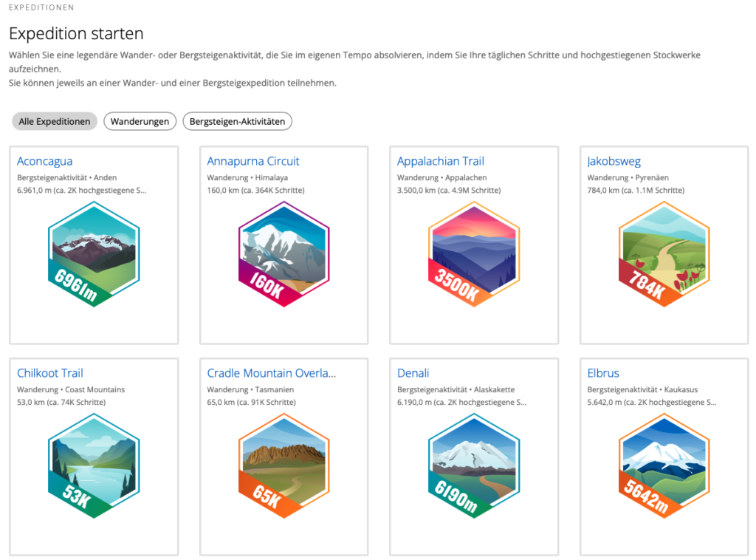Screen dimensions: 756x560
Task: Open the Annapurna Circuit link
Action: click(x=253, y=161)
